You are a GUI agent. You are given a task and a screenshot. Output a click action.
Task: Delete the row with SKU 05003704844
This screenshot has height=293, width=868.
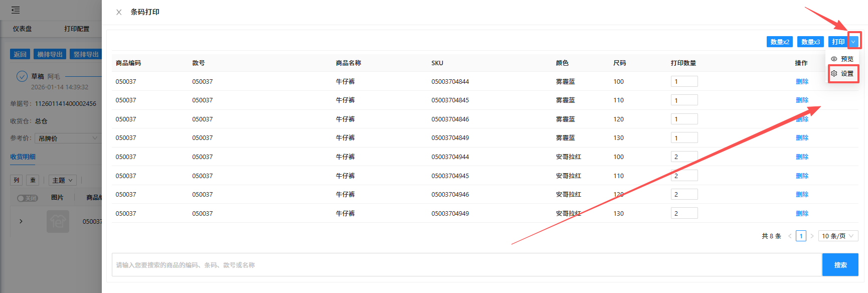(x=802, y=82)
